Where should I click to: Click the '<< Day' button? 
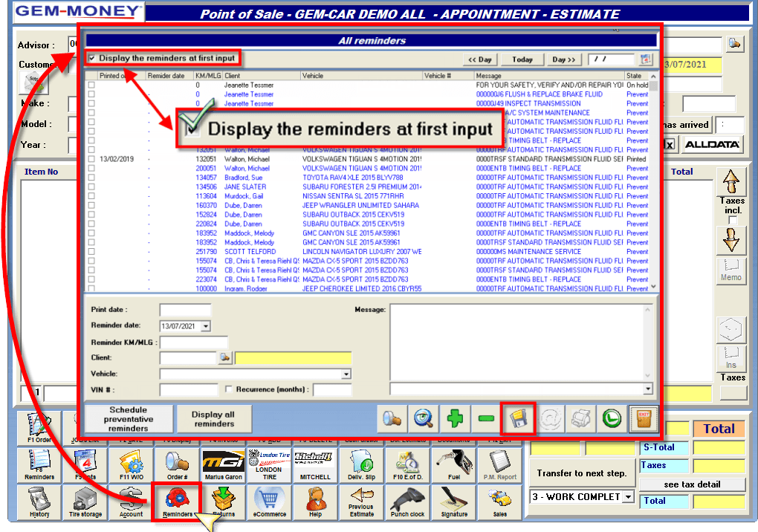pos(479,59)
